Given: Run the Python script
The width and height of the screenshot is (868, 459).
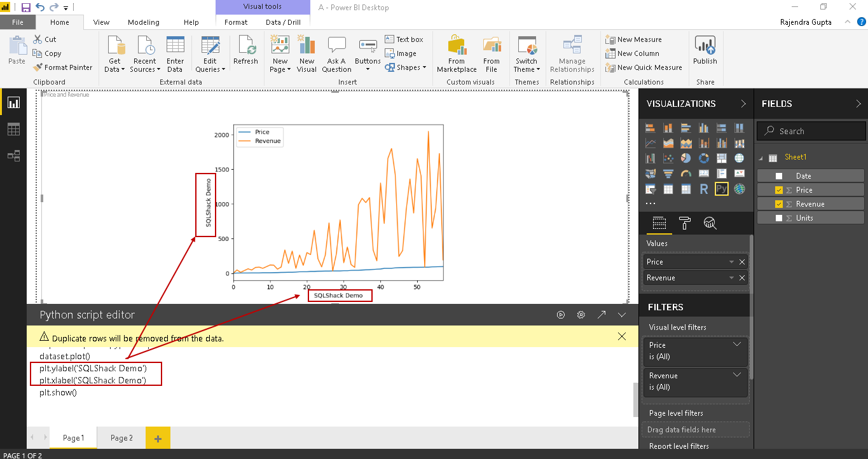Looking at the screenshot, I should point(561,315).
